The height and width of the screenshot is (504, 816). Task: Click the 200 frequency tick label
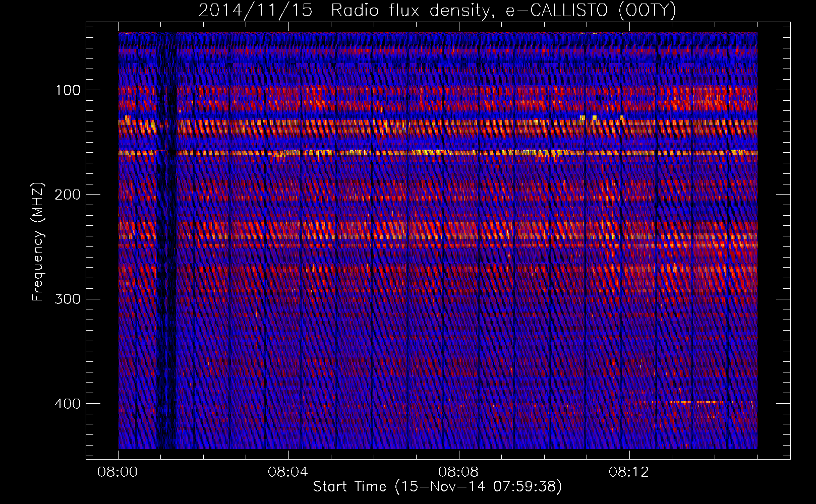coord(68,194)
